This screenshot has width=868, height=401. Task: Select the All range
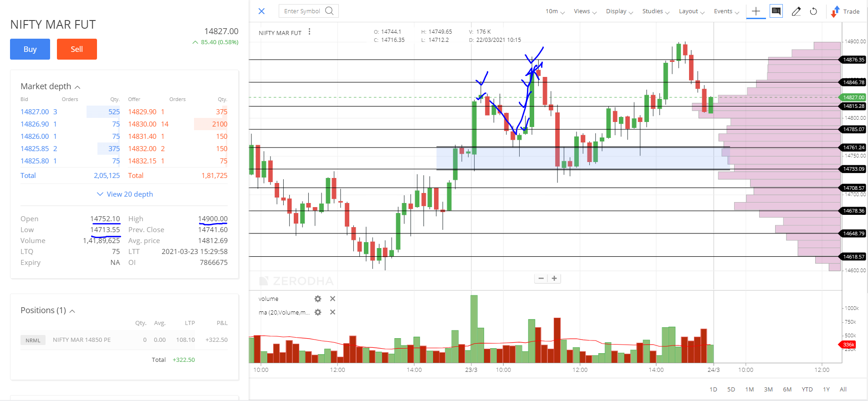click(843, 389)
